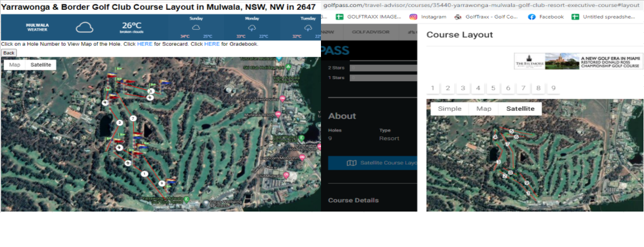Click hole 5 marker on left map
644x247 pixels.
pyautogui.click(x=151, y=91)
